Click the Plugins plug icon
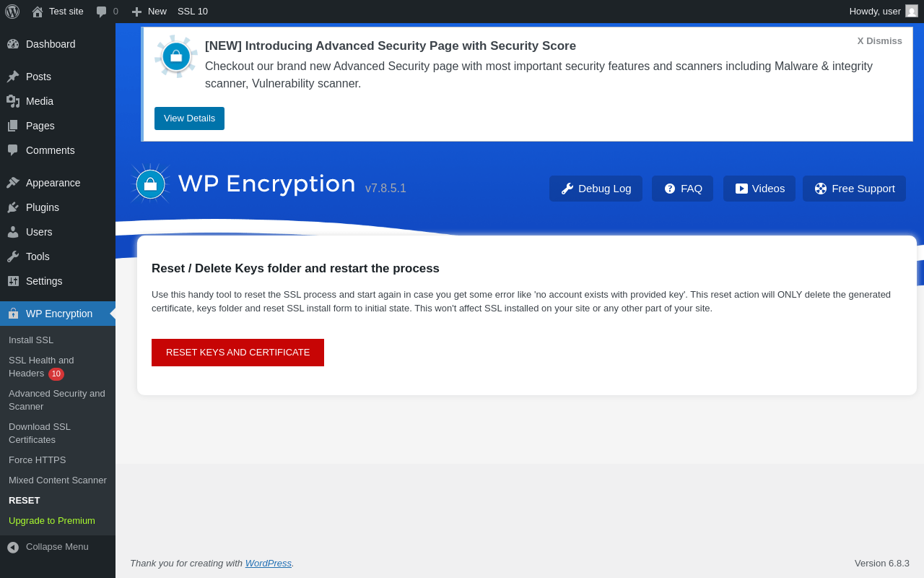 13,207
